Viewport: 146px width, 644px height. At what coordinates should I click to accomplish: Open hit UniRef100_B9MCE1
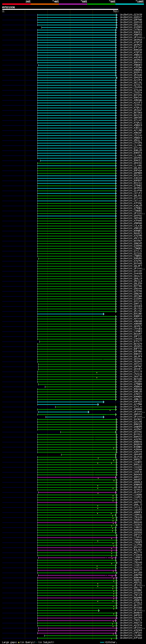click(x=131, y=32)
